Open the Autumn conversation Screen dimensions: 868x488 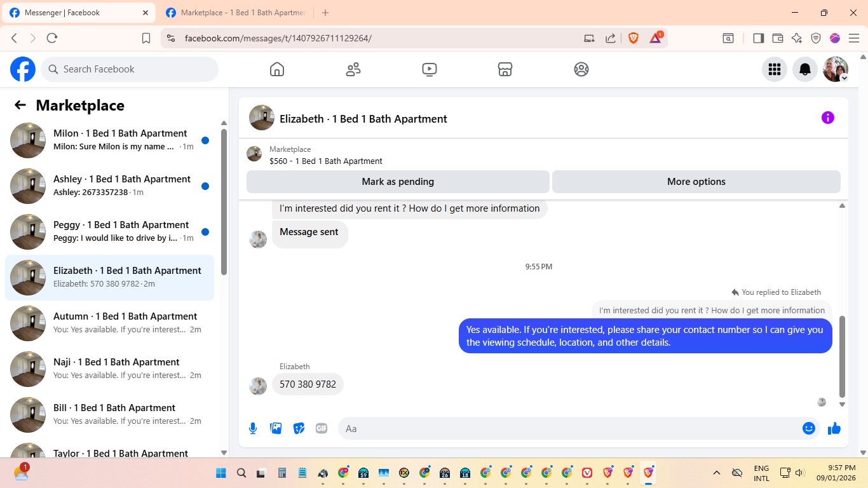[109, 323]
